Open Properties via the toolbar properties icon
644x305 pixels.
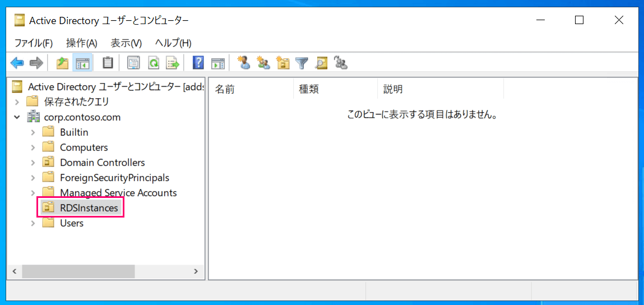click(133, 63)
